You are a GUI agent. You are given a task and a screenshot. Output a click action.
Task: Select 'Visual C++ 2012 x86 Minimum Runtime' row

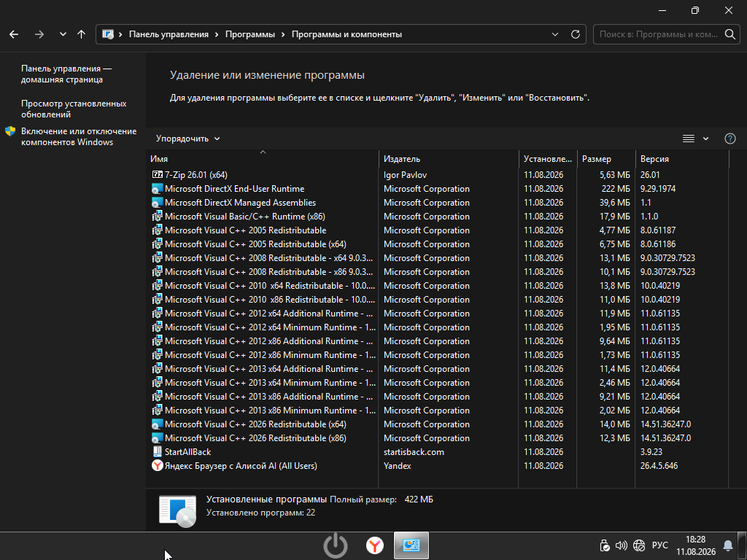click(x=438, y=354)
